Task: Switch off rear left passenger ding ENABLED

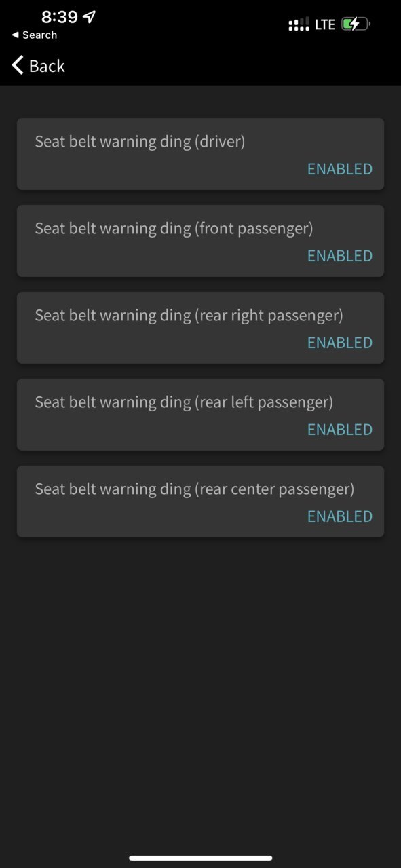Action: click(x=340, y=430)
